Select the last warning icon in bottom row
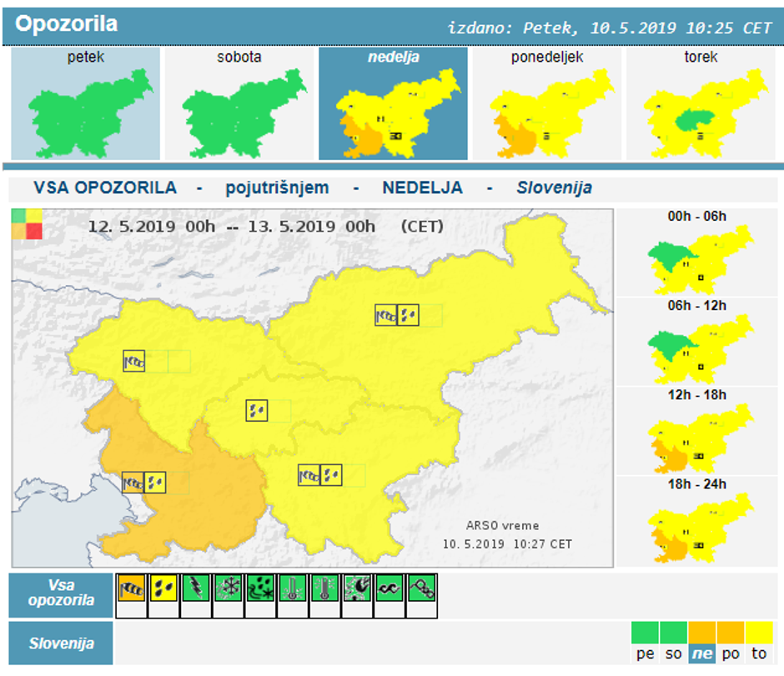 point(422,587)
